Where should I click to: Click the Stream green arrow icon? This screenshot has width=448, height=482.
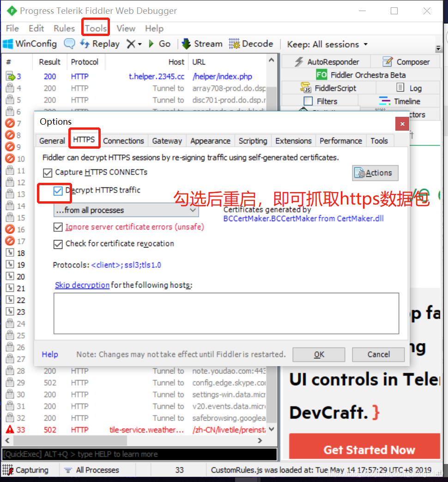click(x=186, y=44)
